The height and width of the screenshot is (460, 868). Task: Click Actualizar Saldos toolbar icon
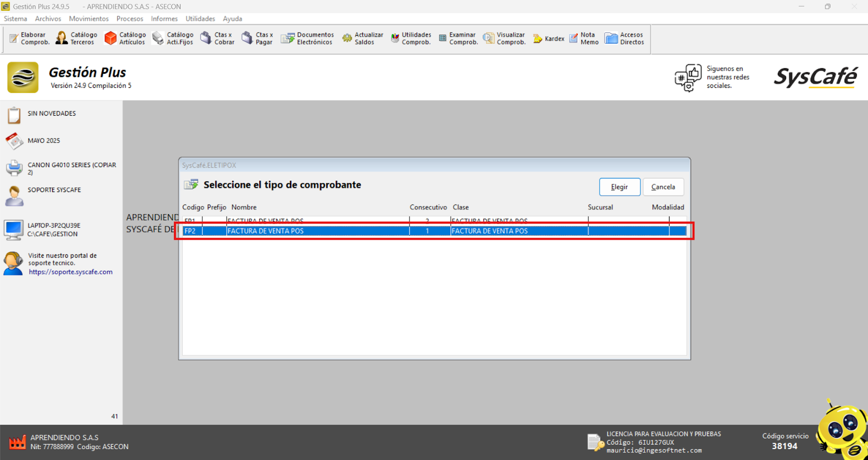(362, 39)
